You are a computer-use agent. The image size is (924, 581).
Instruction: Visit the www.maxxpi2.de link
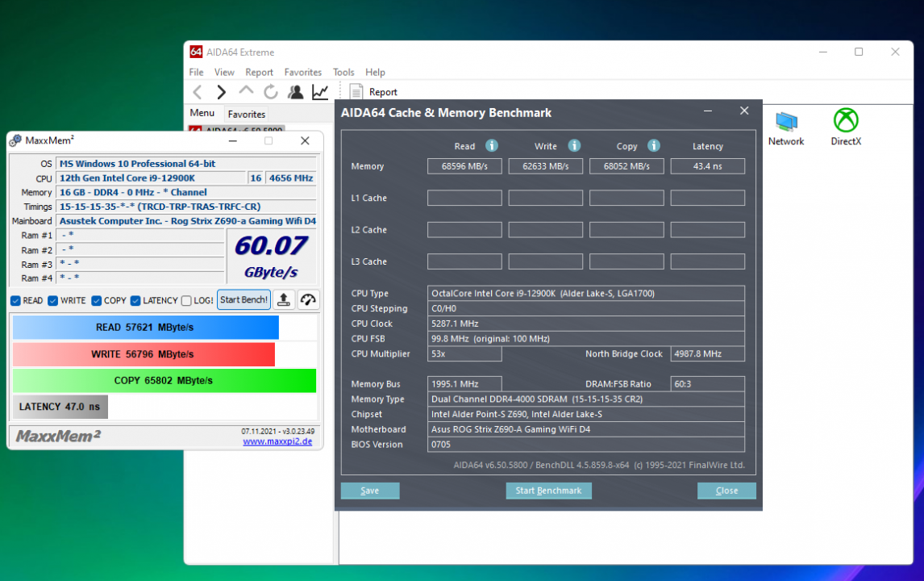(x=277, y=441)
